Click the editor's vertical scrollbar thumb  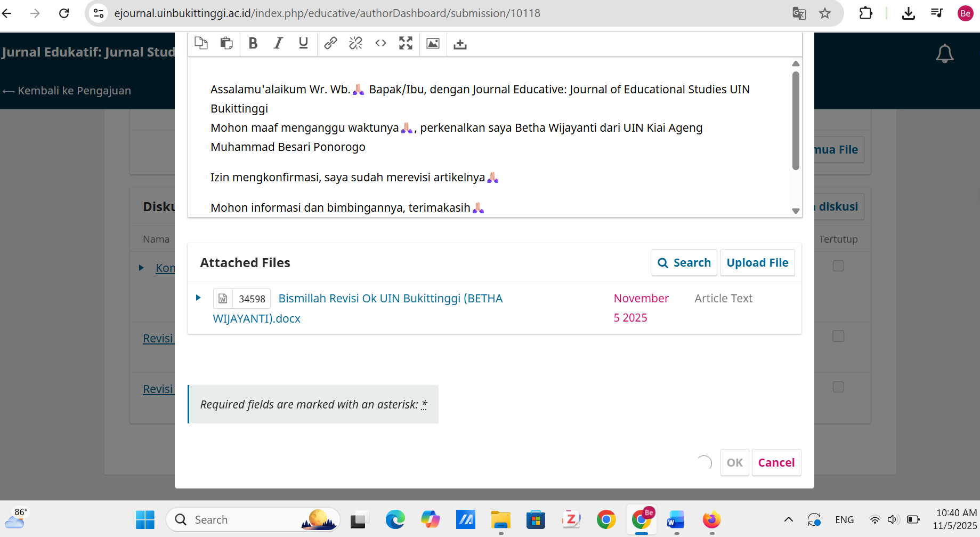(796, 120)
